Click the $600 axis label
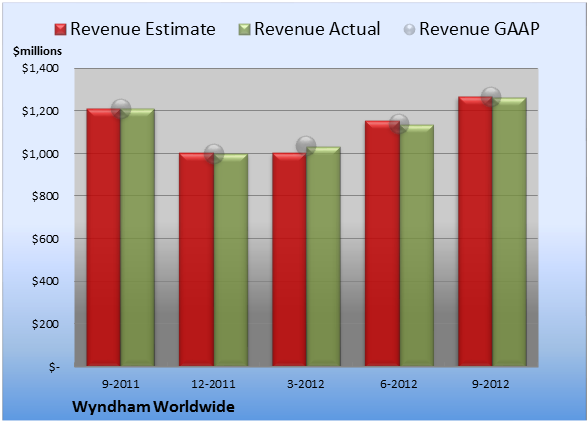The width and height of the screenshot is (588, 422). [45, 239]
